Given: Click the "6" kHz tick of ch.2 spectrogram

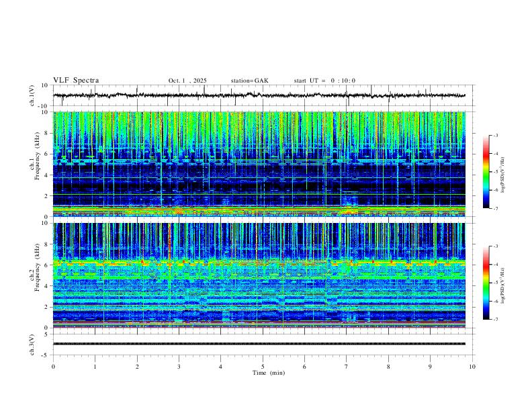Looking at the screenshot, I should (x=46, y=265).
